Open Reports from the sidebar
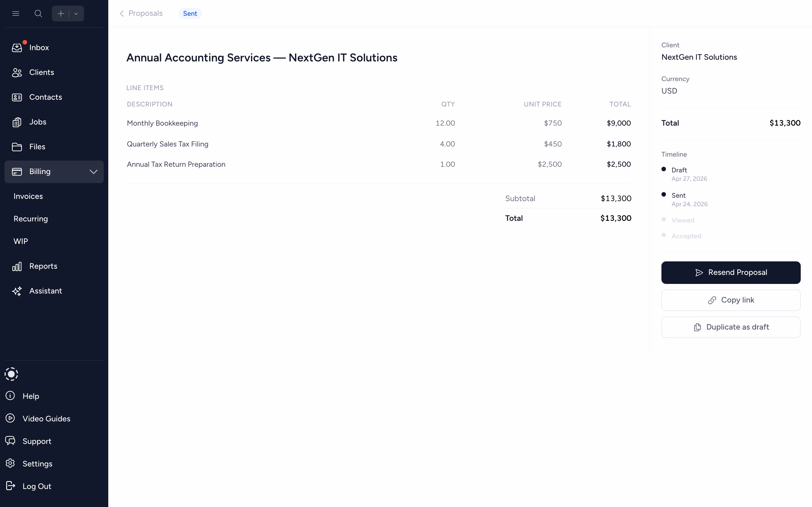Image resolution: width=812 pixels, height=507 pixels. [x=43, y=266]
